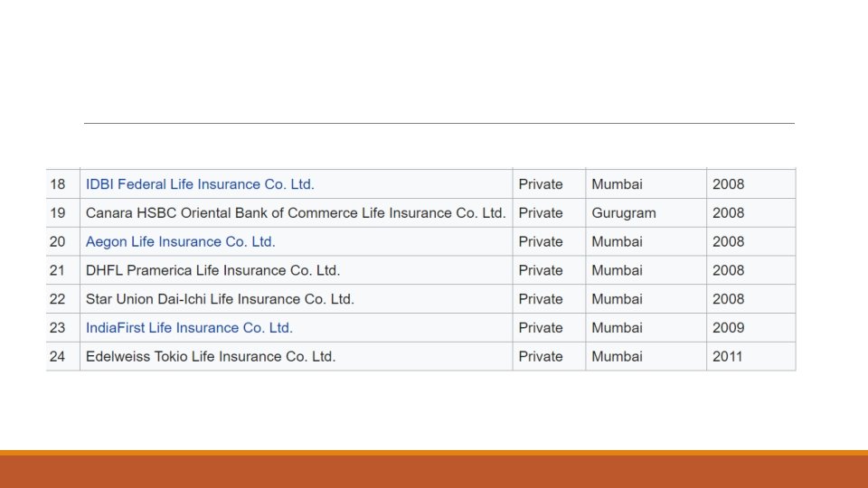Open the IndiaFirst Life Insurance Co. Ltd. link
This screenshot has height=488, width=868.
pos(189,327)
